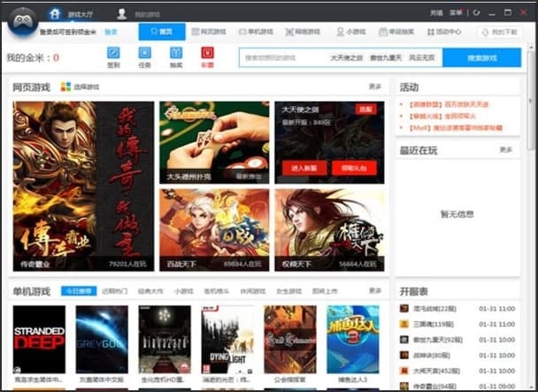Open the first activity link in 活动

click(449, 104)
